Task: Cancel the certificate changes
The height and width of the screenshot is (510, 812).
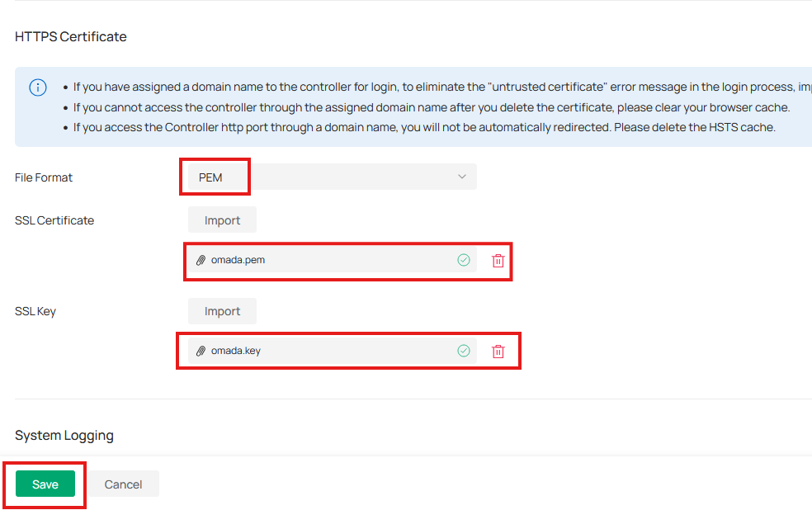Action: pos(123,484)
